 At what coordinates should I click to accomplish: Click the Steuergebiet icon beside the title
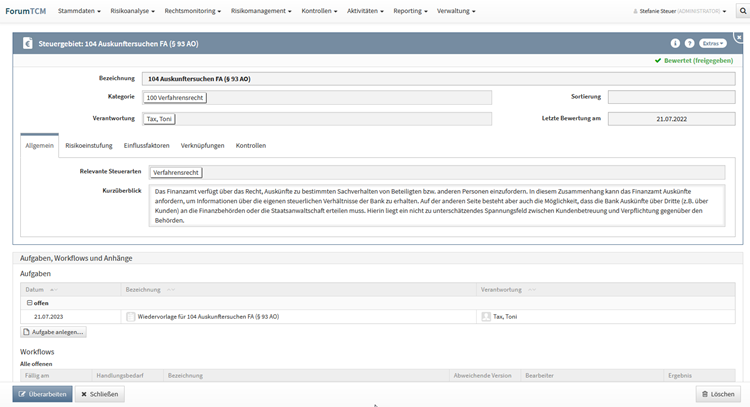point(26,44)
